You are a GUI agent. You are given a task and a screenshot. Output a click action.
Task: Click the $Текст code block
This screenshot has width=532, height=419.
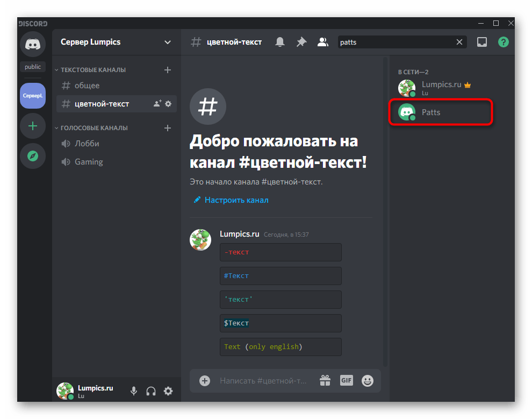[281, 323]
